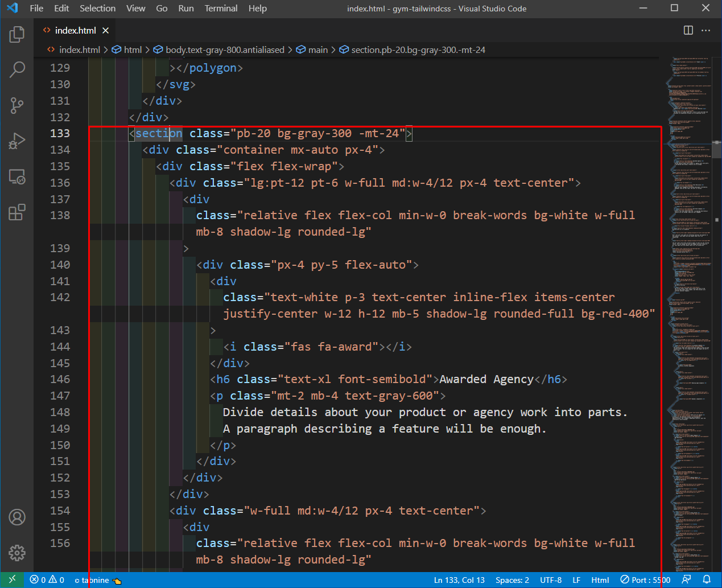
Task: Open the Run and Debug view
Action: click(17, 141)
